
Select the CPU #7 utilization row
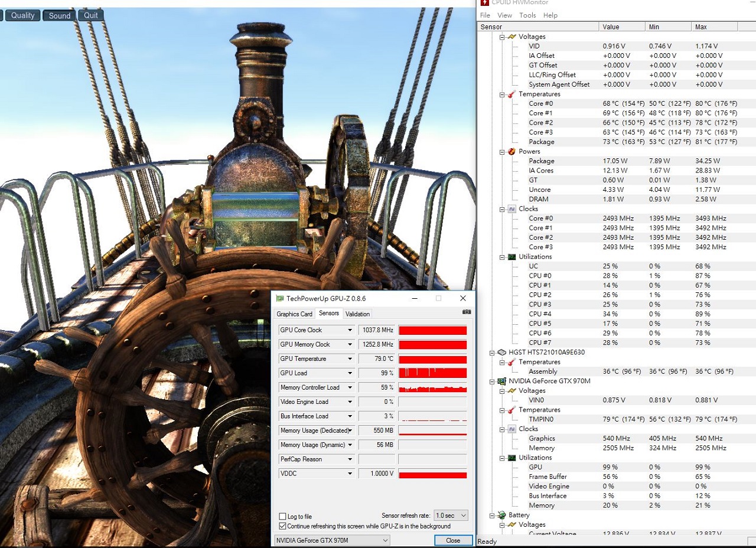616,342
